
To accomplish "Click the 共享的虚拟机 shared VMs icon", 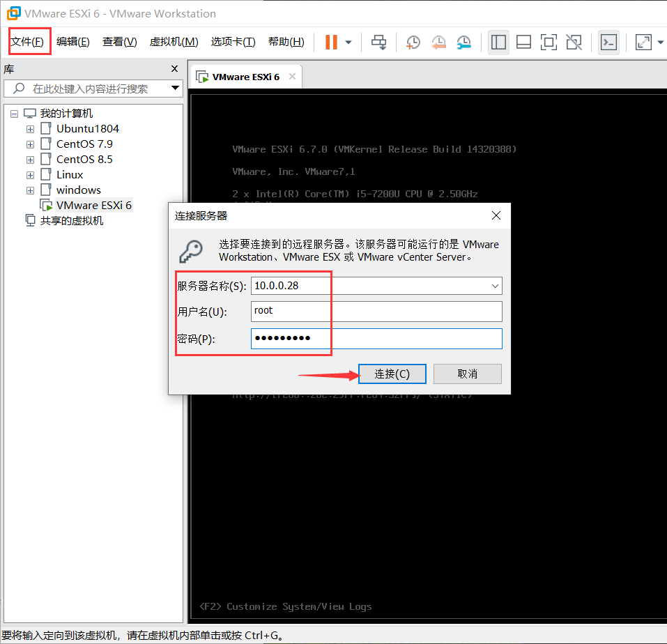I will pos(30,221).
